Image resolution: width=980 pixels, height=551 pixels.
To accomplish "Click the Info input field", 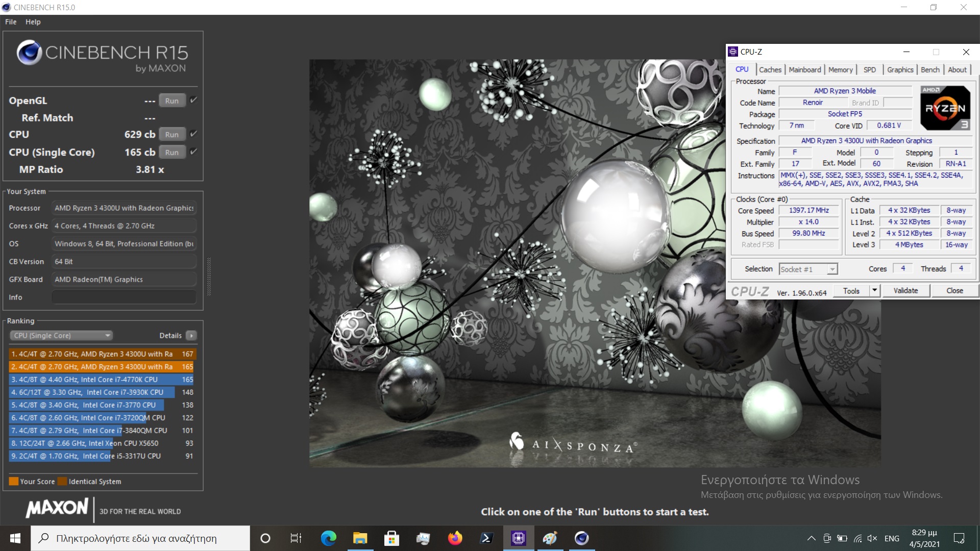I will click(x=124, y=297).
